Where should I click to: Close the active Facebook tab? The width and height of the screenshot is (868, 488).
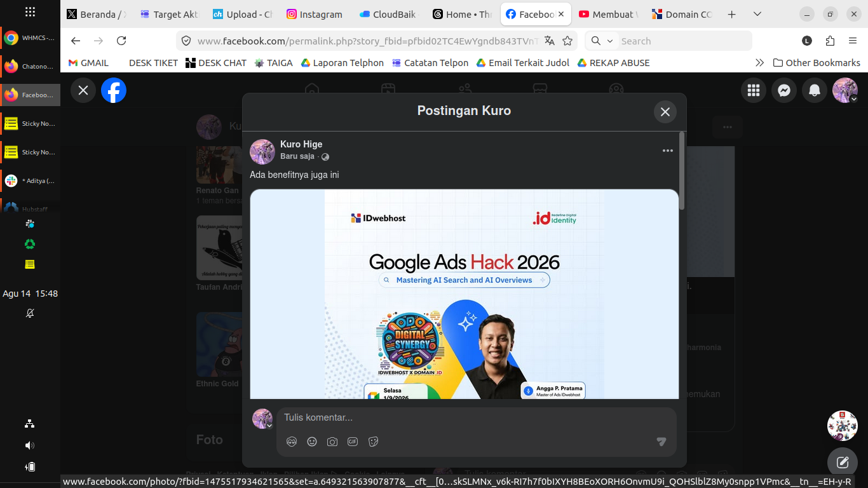[561, 14]
